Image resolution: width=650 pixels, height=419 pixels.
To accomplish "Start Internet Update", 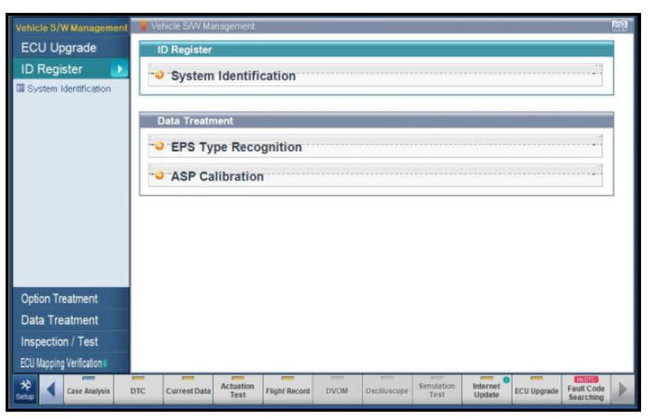I will (x=487, y=390).
